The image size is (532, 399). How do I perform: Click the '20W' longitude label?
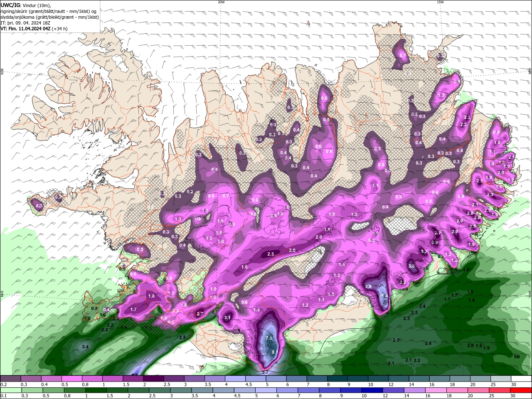(221, 2)
